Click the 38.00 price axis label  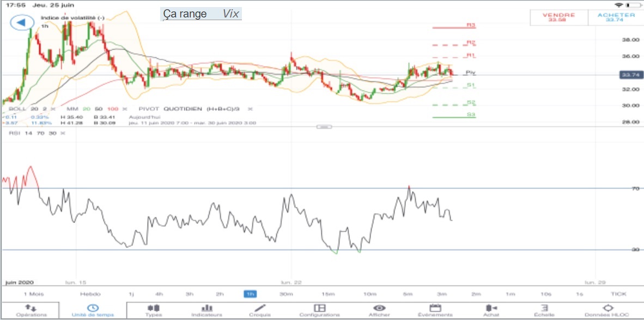tap(631, 40)
